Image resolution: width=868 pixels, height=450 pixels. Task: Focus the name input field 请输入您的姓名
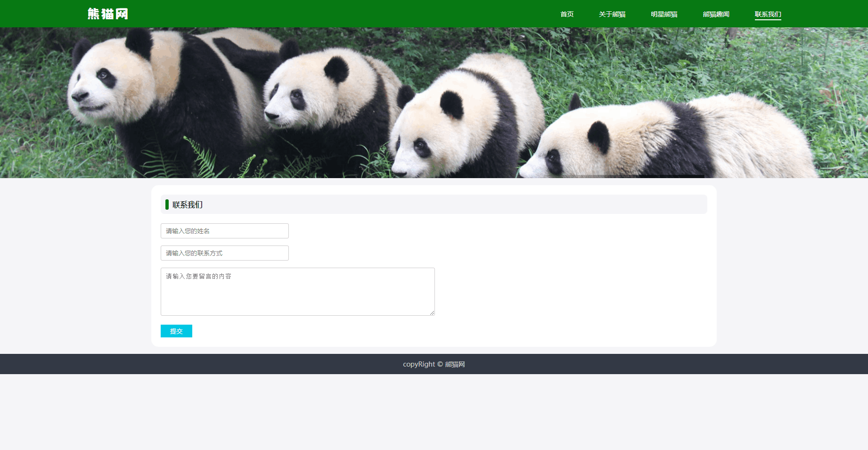225,231
